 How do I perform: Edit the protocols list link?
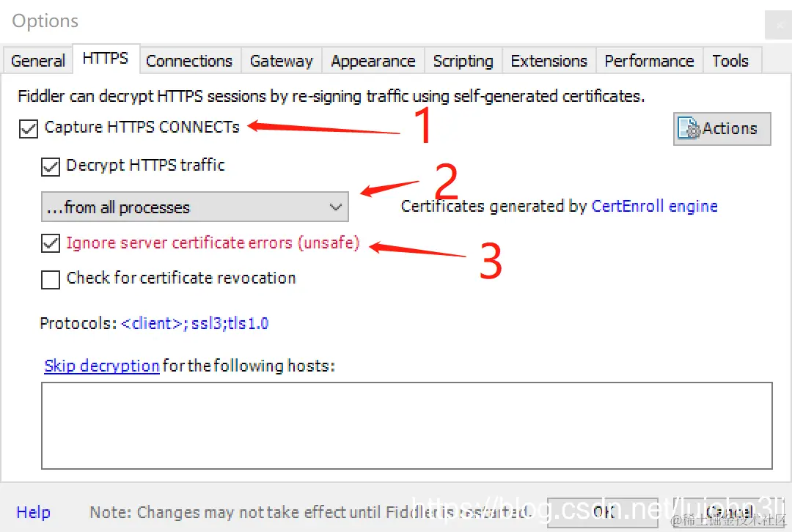(x=194, y=323)
